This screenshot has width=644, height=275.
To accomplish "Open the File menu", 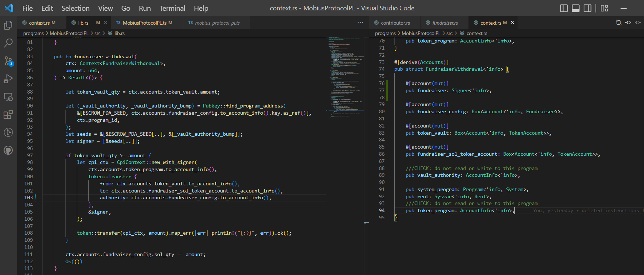I will [28, 8].
